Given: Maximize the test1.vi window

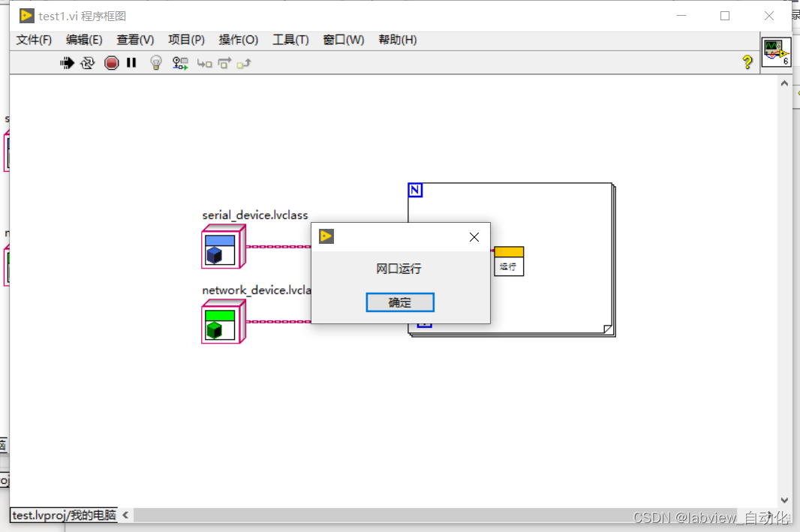Looking at the screenshot, I should [724, 16].
